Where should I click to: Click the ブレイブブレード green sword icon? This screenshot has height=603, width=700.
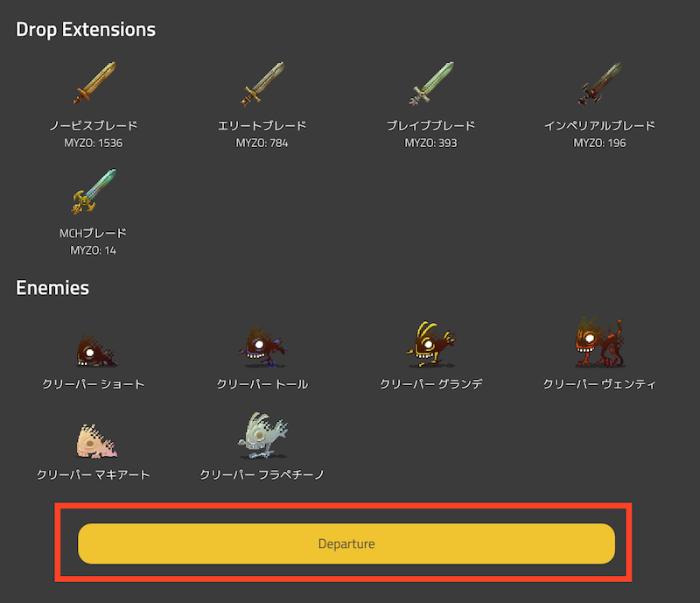tap(431, 83)
